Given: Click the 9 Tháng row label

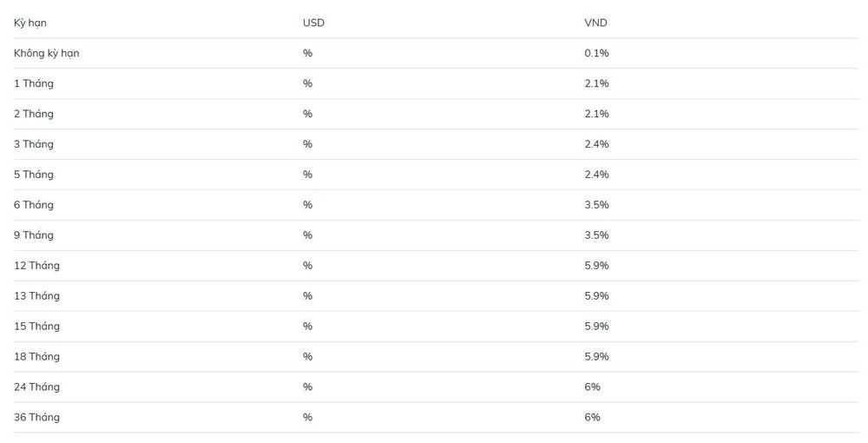Looking at the screenshot, I should tap(34, 235).
